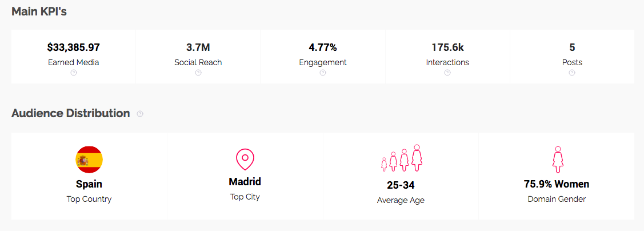
Task: Click the Top Country label under Spain
Action: (89, 199)
